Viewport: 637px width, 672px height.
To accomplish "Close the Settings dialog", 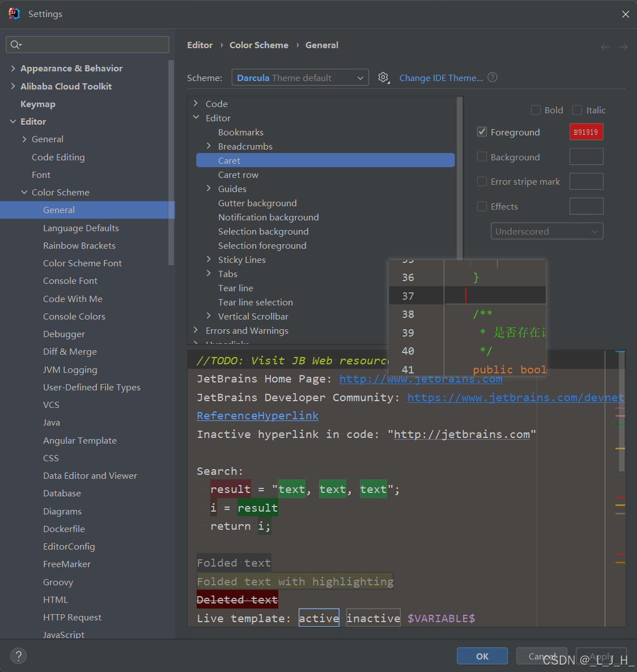I will 626,14.
